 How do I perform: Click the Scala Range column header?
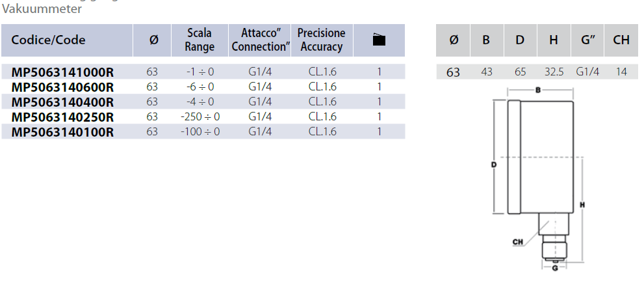click(x=200, y=40)
